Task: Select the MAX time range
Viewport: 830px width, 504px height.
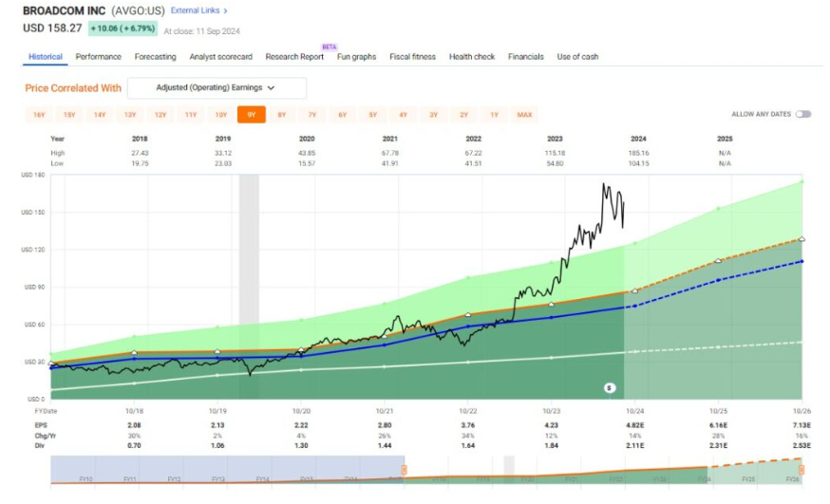Action: click(524, 115)
